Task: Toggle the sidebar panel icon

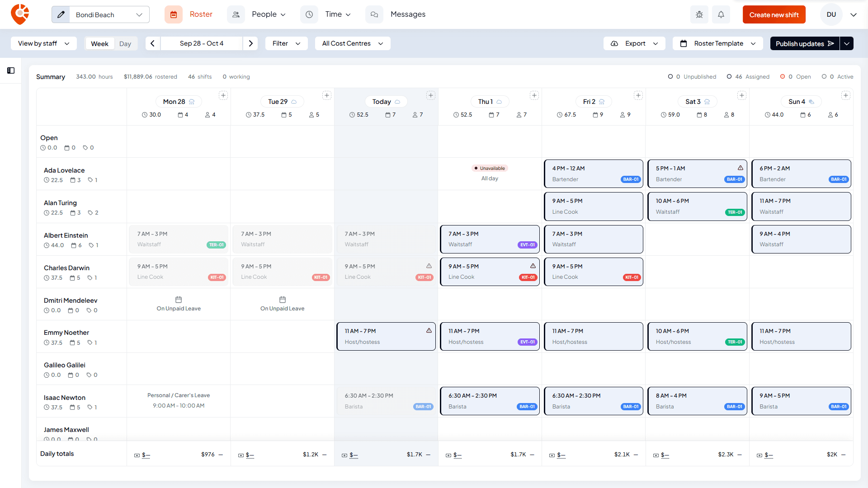Action: coord(11,70)
